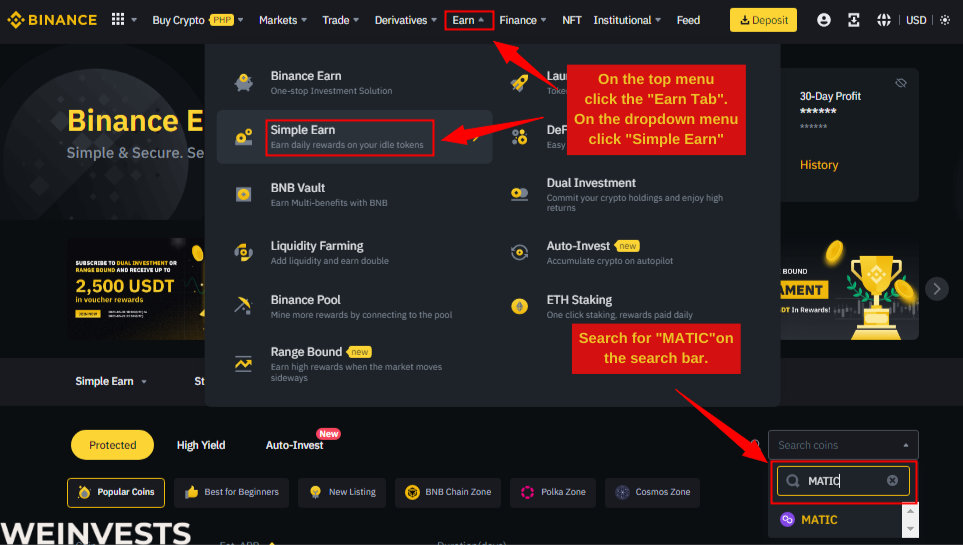
Task: Open the apps grid menu icon
Action: click(x=118, y=20)
